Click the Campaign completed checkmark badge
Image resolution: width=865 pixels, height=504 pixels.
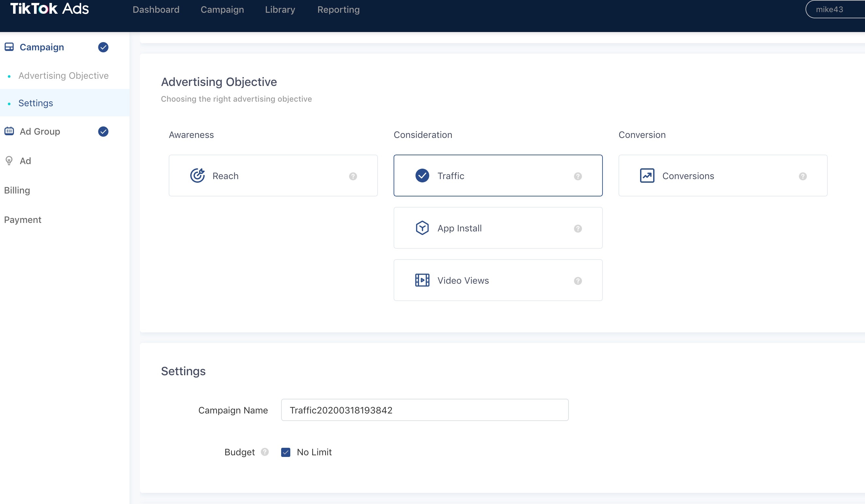pos(103,47)
